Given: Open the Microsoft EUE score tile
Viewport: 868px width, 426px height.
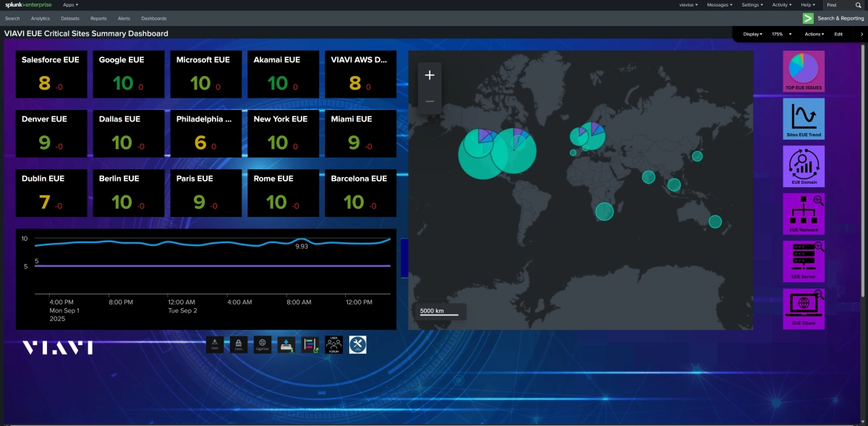Looking at the screenshot, I should (205, 74).
